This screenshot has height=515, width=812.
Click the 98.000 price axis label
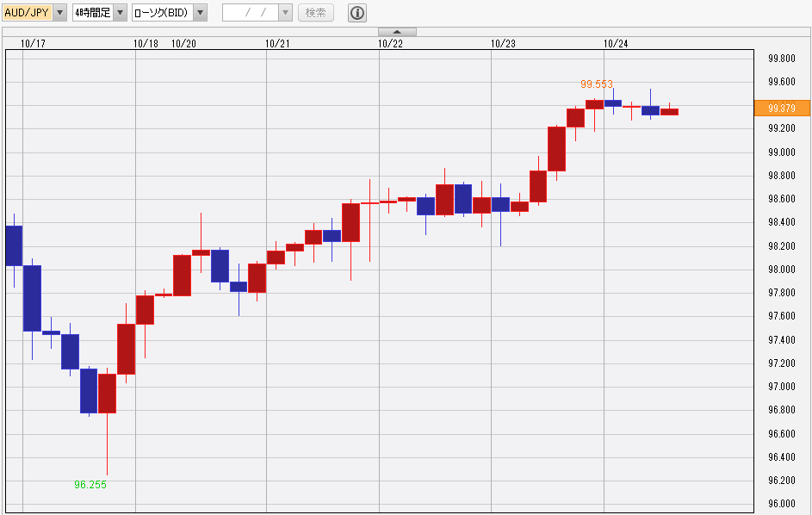coord(782,270)
